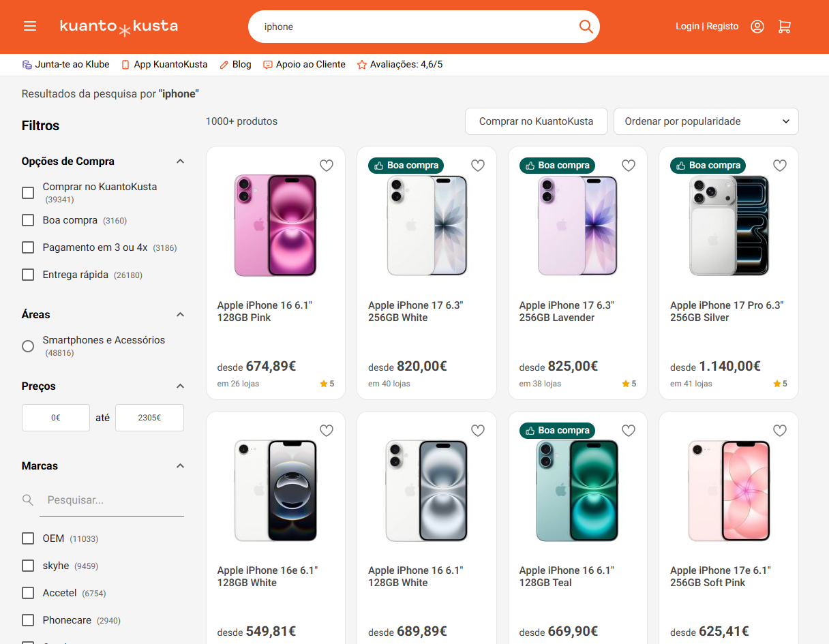The image size is (829, 644).
Task: Click Login | Registo link
Action: [x=707, y=27]
